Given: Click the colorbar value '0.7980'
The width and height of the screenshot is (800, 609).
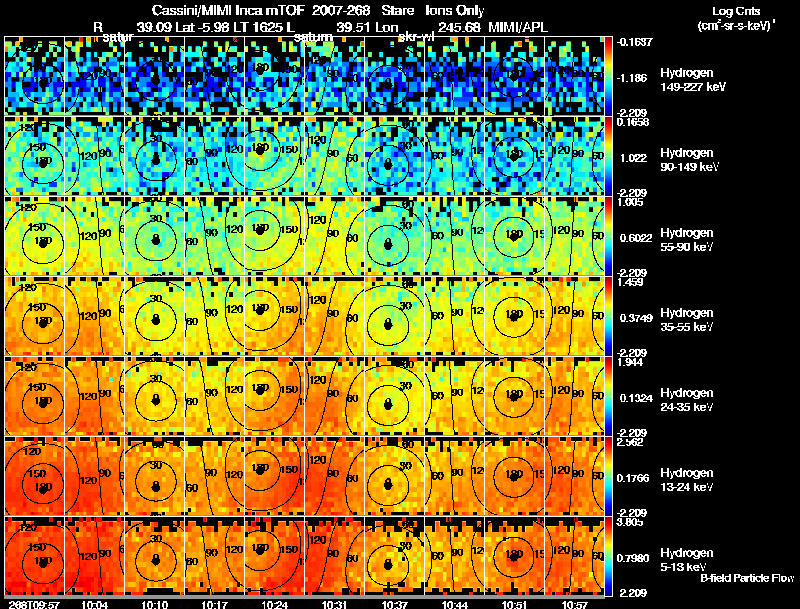Looking at the screenshot, I should click(x=635, y=558).
